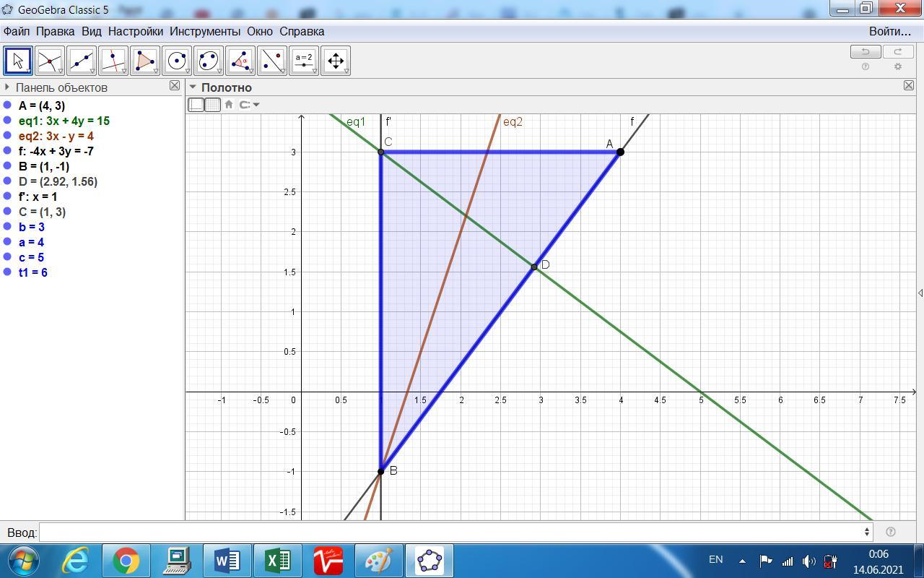Select the Line through two points tool

[x=82, y=61]
